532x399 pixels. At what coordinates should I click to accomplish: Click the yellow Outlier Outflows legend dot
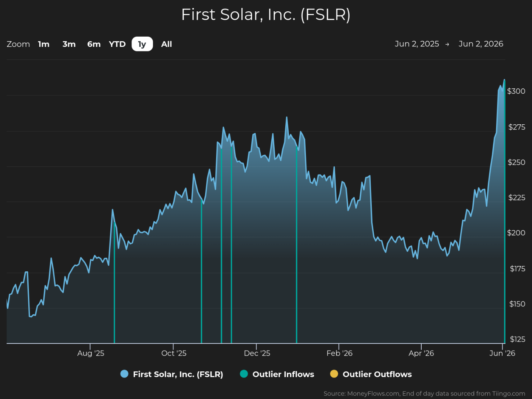[x=334, y=374]
